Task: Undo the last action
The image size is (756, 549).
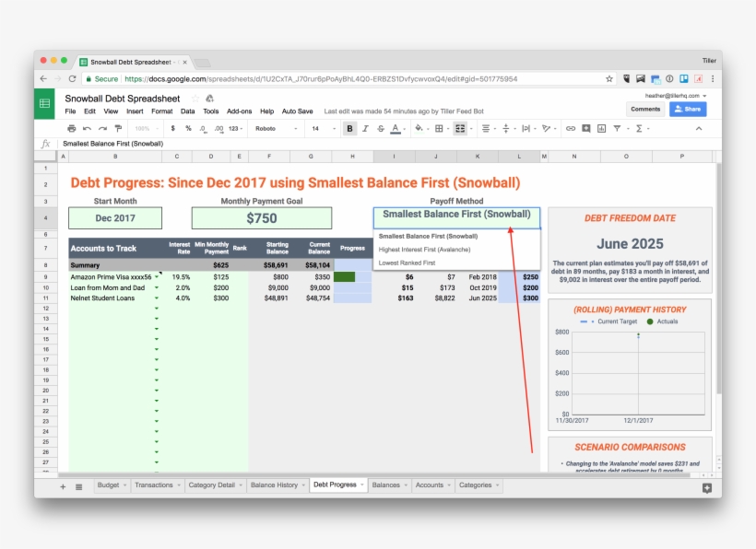Action: [87, 129]
